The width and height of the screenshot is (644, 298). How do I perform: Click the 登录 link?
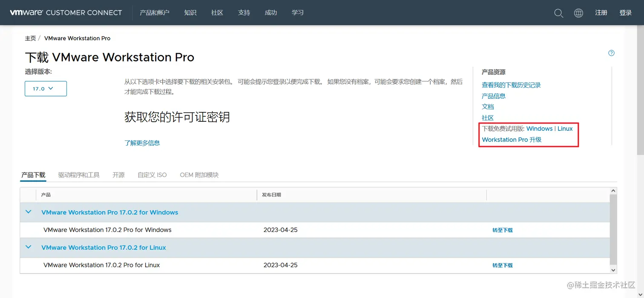(x=625, y=13)
